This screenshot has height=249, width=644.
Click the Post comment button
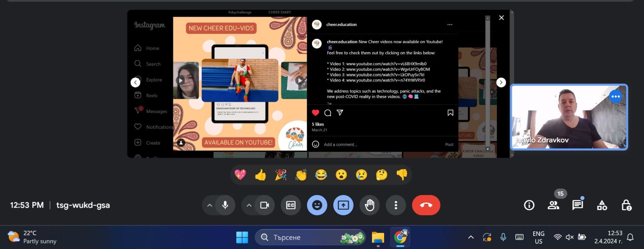pos(449,144)
